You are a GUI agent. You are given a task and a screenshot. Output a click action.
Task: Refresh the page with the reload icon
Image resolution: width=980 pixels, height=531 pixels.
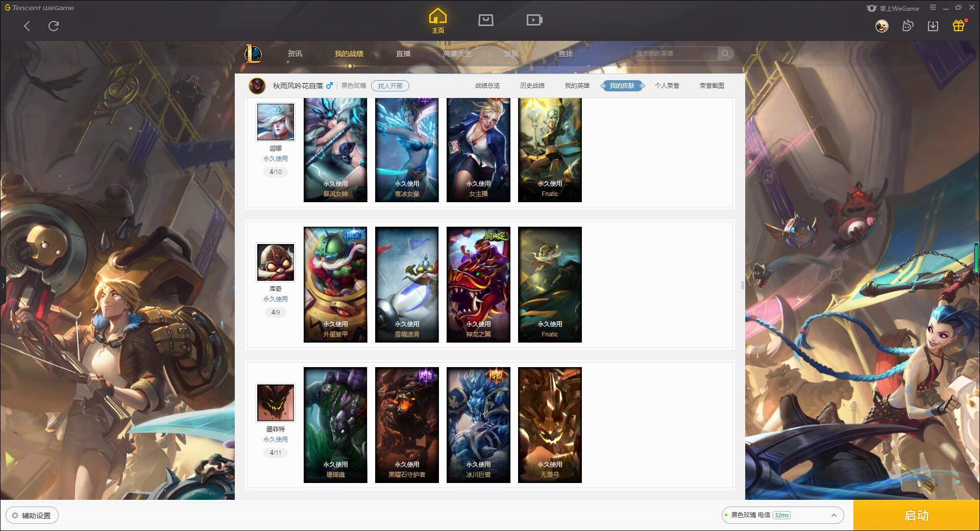click(x=54, y=26)
